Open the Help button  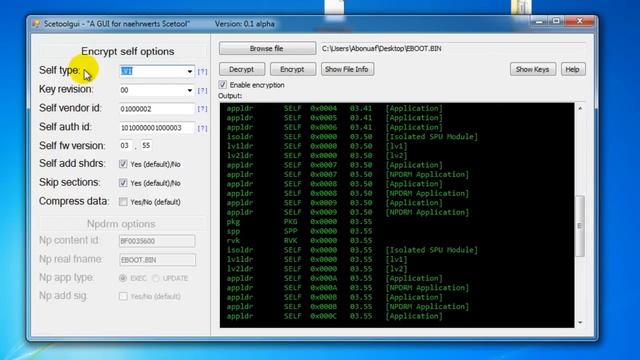click(572, 69)
